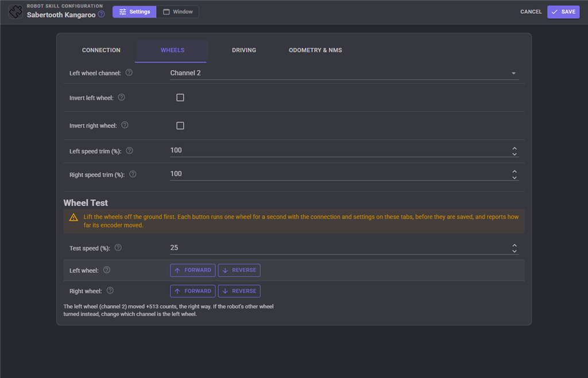Switch to the Driving tab
The height and width of the screenshot is (378, 588).
click(244, 50)
